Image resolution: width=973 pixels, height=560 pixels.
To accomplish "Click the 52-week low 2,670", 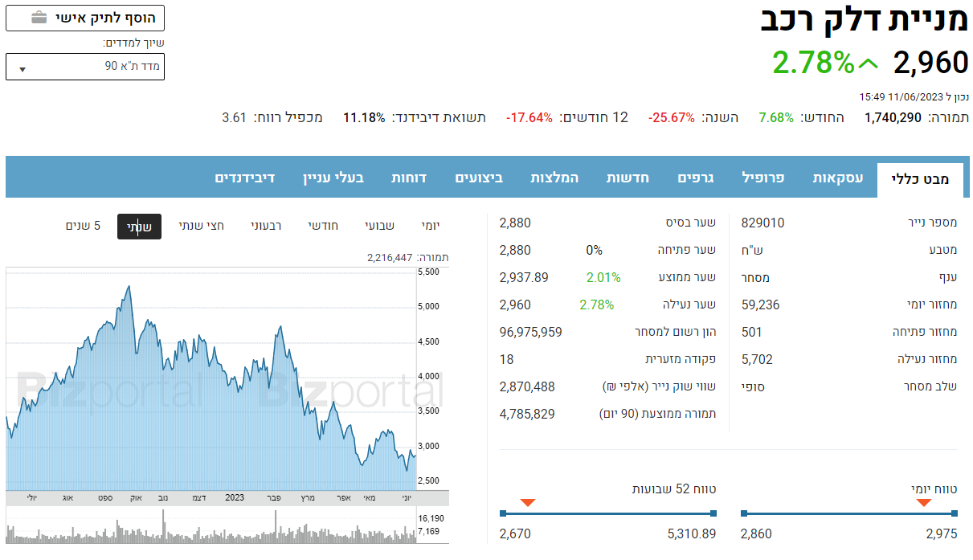I will click(x=515, y=533).
